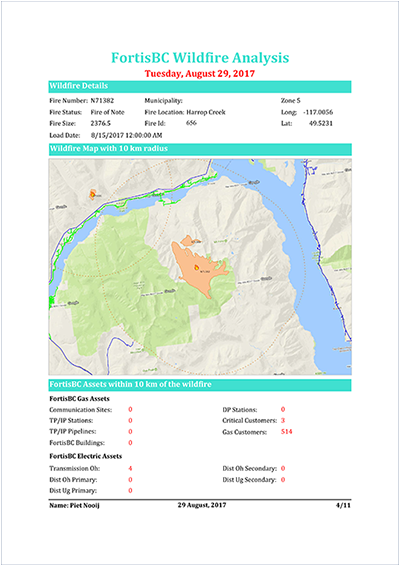This screenshot has width=400, height=566.
Task: Select fire status value 'Fire of Note'
Action: point(108,112)
